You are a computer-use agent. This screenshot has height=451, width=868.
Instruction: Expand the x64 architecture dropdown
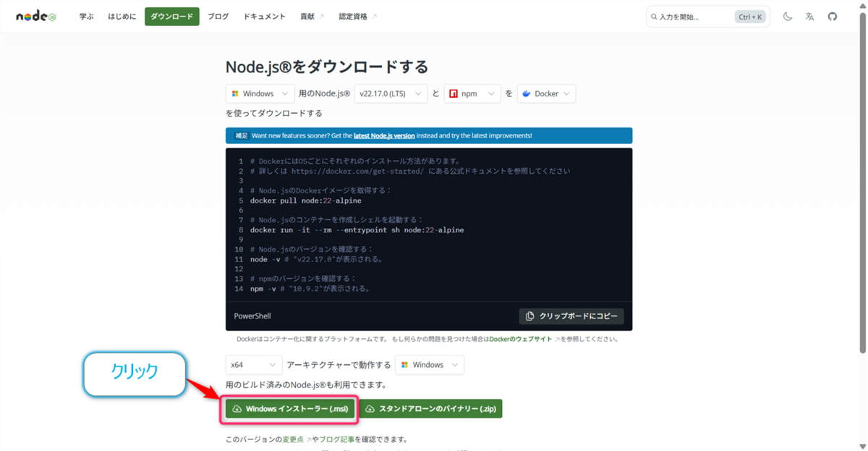point(253,365)
